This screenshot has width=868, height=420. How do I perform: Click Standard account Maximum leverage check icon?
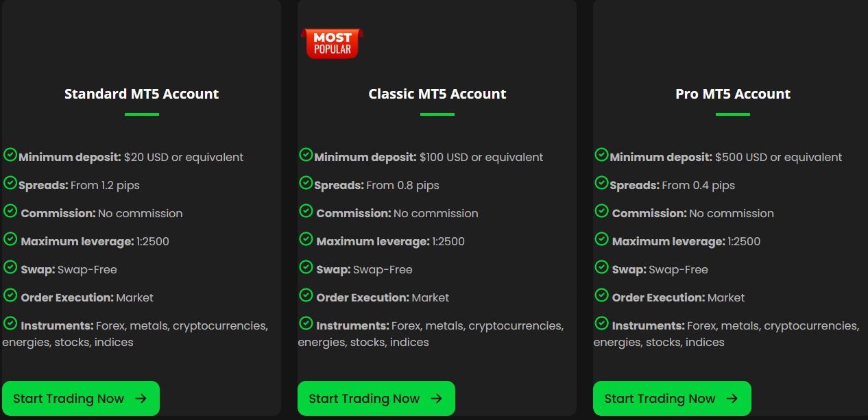(10, 238)
